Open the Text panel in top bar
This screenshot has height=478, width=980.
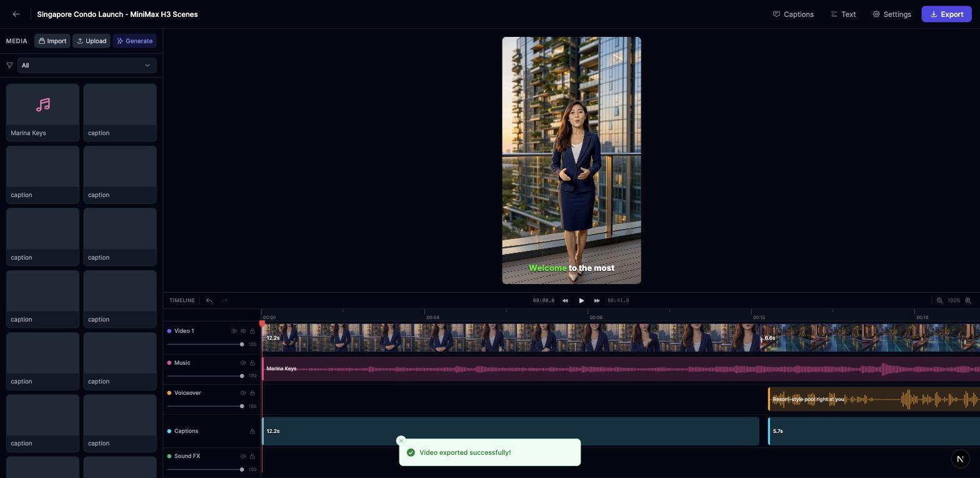click(x=843, y=14)
